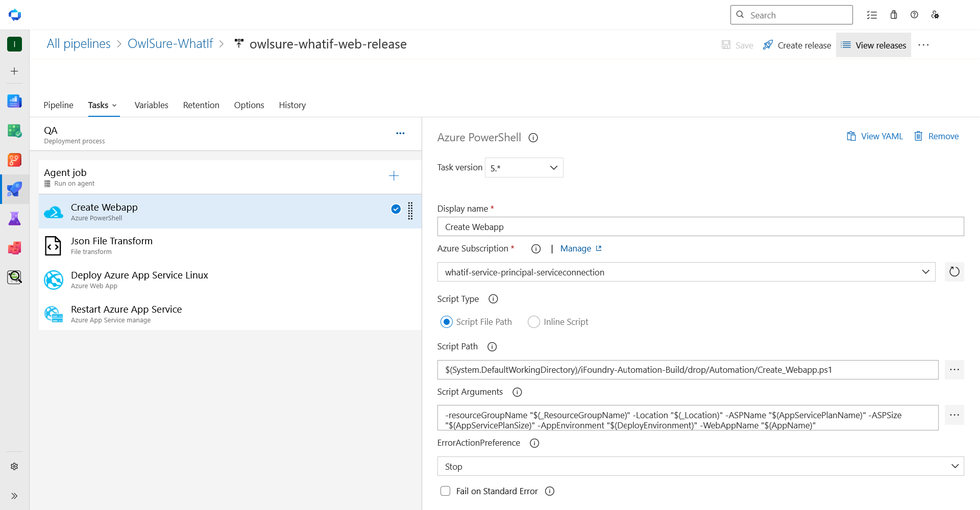This screenshot has width=980, height=510.
Task: Go to the All pipelines breadcrumb
Action: [79, 44]
